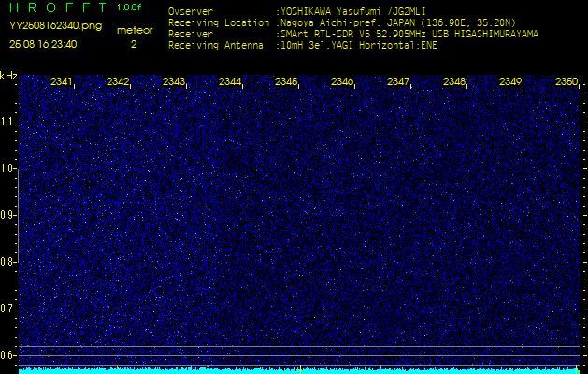Click the 2343 time marker
Image resolution: width=588 pixels, height=374 pixels.
pos(174,81)
